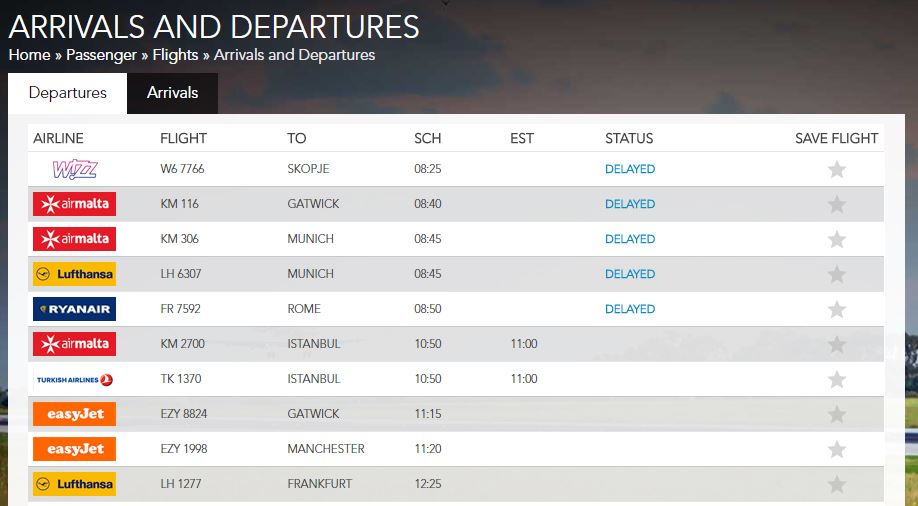Click DELAYED status of Ryanair Rome flight

pos(630,309)
